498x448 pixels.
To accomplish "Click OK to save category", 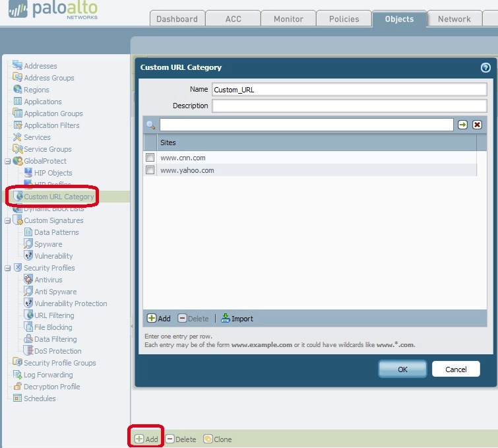I will 402,369.
